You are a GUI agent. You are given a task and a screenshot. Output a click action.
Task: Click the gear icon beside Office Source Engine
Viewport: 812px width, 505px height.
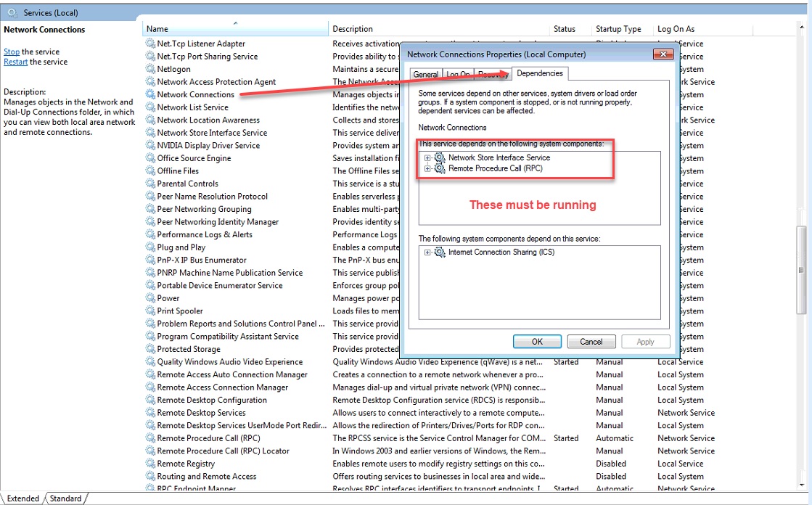pyautogui.click(x=150, y=158)
